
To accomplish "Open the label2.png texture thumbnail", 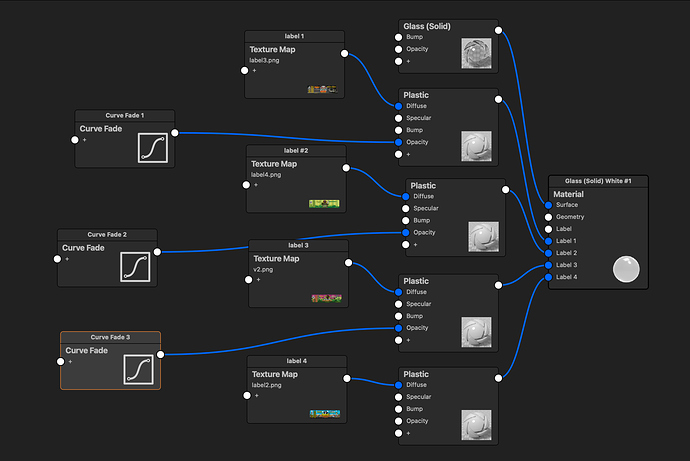I will [325, 413].
